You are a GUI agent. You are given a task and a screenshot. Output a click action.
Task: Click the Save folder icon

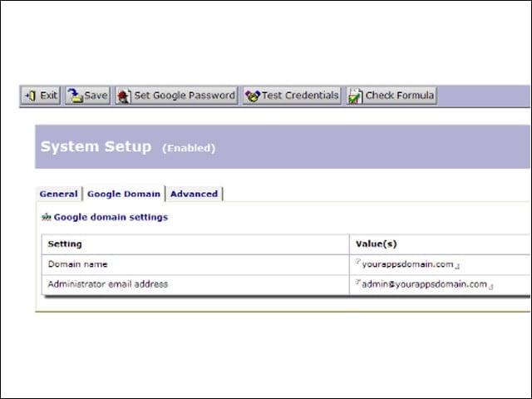point(75,96)
